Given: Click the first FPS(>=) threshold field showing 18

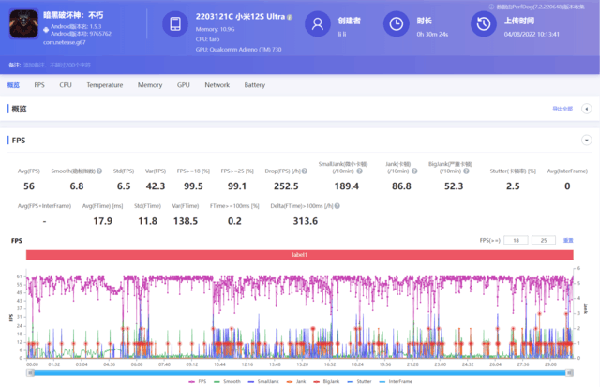Looking at the screenshot, I should (x=516, y=240).
